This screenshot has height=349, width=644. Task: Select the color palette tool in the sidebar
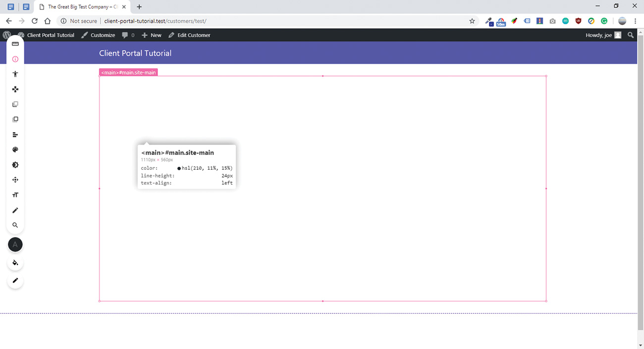15,149
